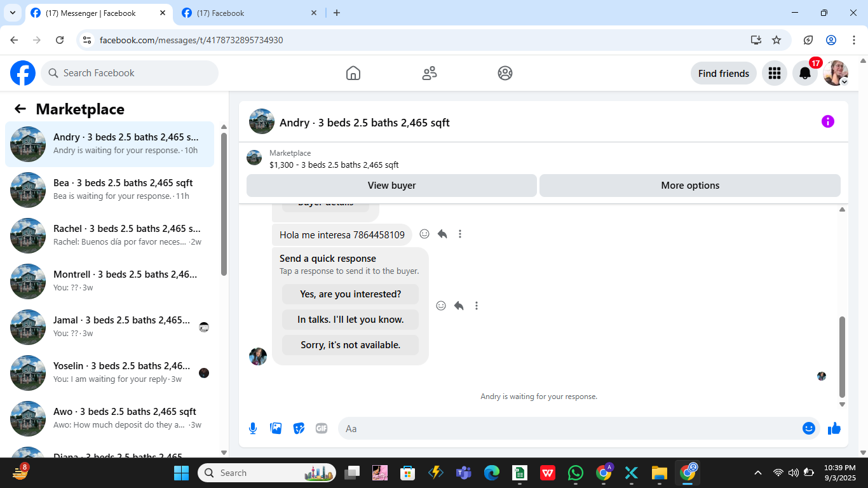This screenshot has height=488, width=868.
Task: View site information icon in address bar
Action: coord(88,40)
